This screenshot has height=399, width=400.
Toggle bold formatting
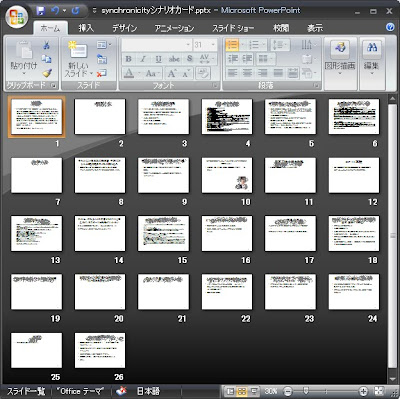128,59
